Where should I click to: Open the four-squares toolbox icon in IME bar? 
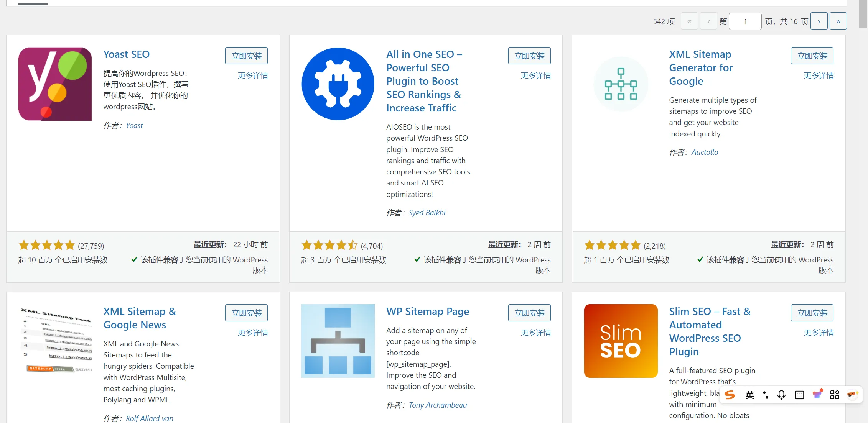click(x=835, y=395)
